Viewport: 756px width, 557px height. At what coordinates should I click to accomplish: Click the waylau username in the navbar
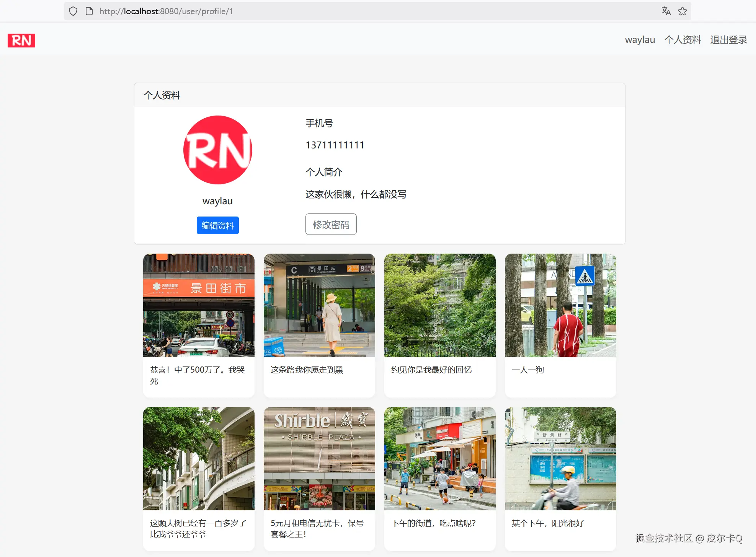point(640,39)
